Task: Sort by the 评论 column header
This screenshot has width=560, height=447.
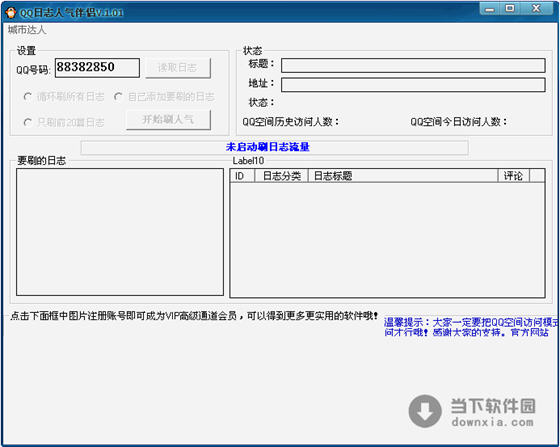Action: pyautogui.click(x=514, y=176)
